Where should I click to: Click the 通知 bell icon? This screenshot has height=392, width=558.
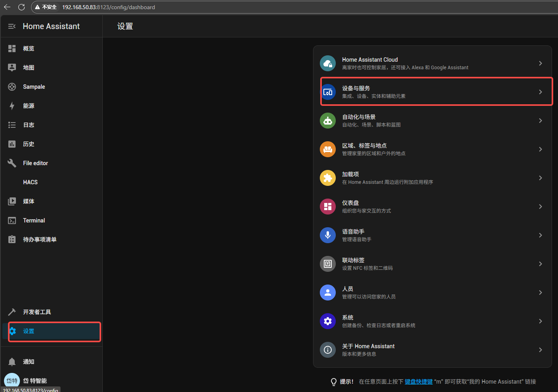click(12, 362)
